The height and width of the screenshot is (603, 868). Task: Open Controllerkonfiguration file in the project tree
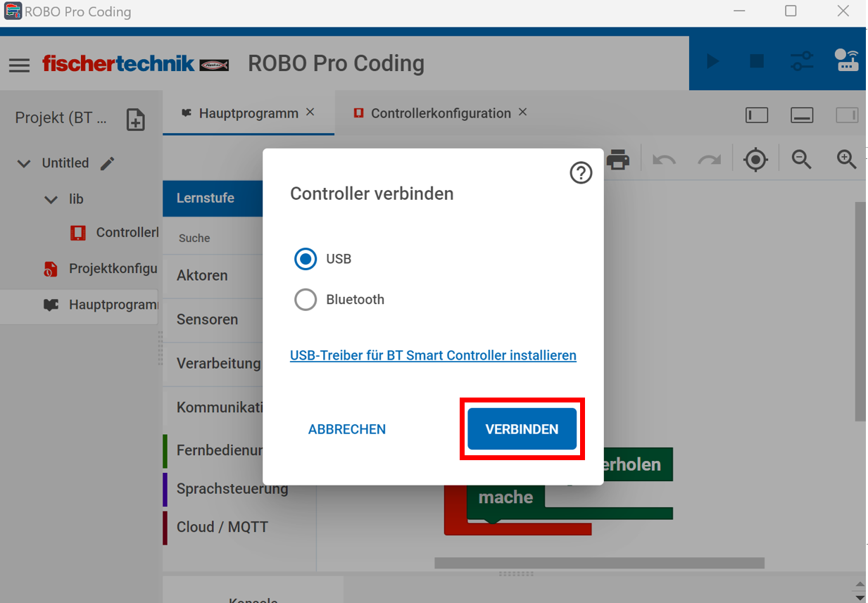tap(114, 232)
